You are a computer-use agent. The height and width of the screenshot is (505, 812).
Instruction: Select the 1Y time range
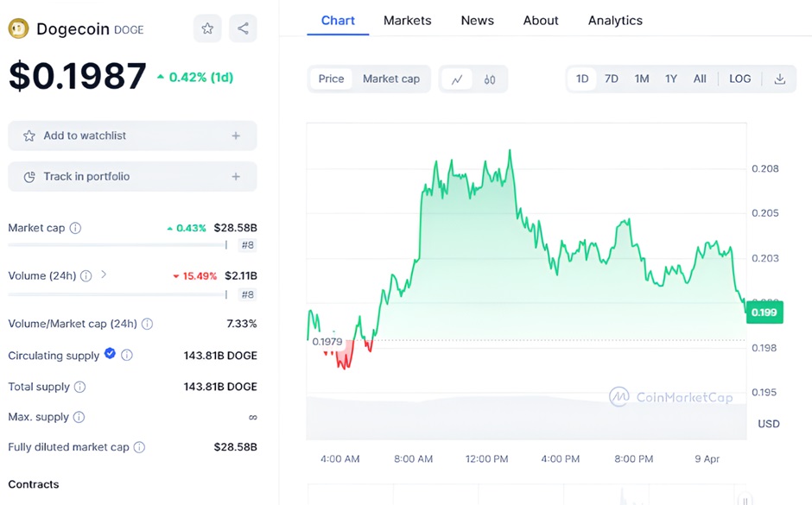pyautogui.click(x=670, y=79)
